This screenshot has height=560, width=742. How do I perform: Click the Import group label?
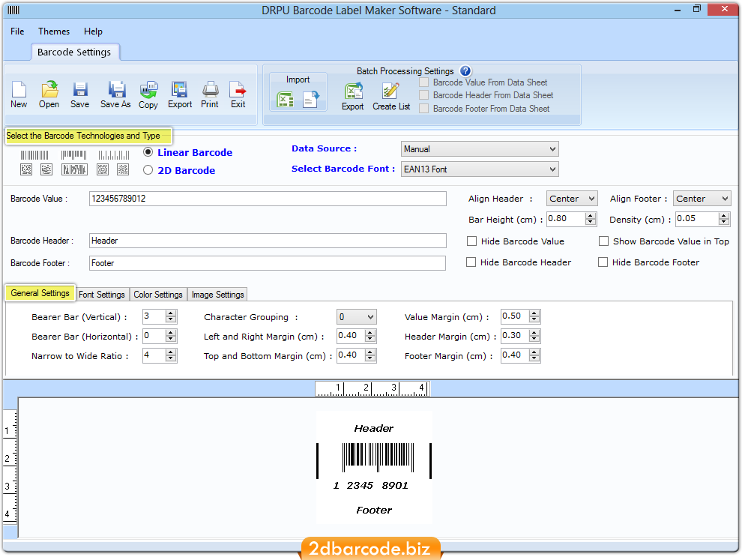click(298, 79)
